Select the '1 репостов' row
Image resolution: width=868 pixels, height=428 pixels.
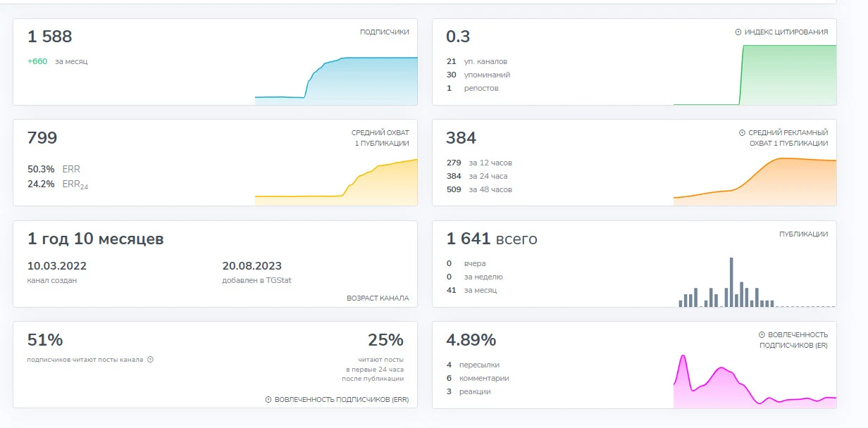(472, 88)
